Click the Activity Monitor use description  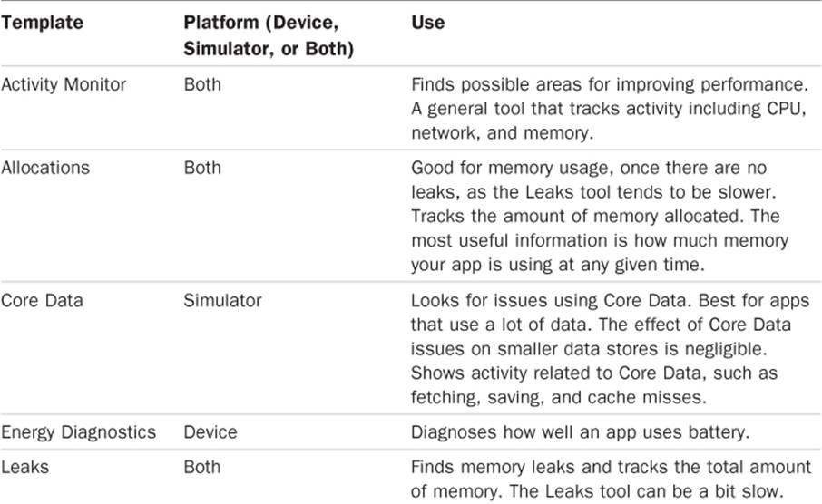(610, 109)
